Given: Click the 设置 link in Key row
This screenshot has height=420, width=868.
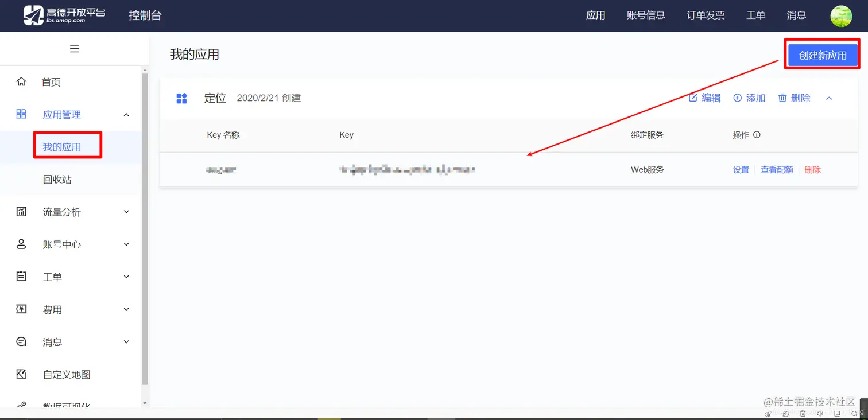Looking at the screenshot, I should click(741, 170).
